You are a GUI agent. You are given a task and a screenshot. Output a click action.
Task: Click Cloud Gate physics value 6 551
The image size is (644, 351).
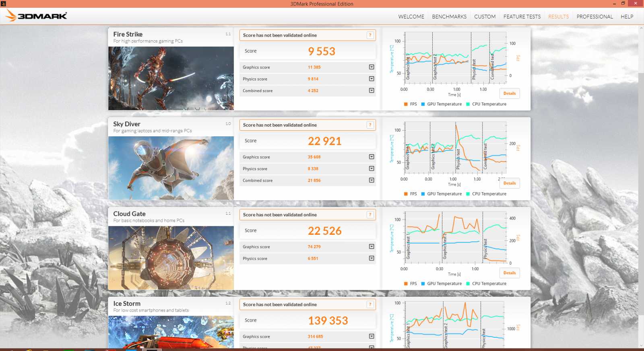click(x=313, y=258)
